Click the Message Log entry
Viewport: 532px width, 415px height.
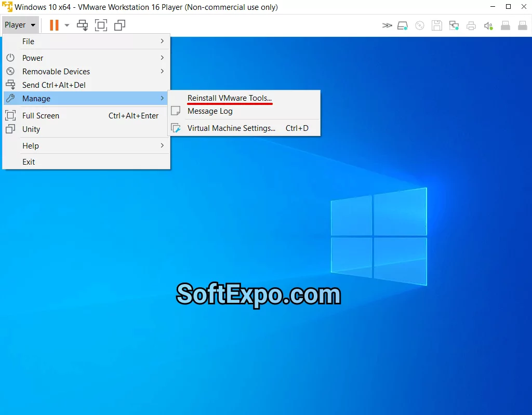point(209,111)
